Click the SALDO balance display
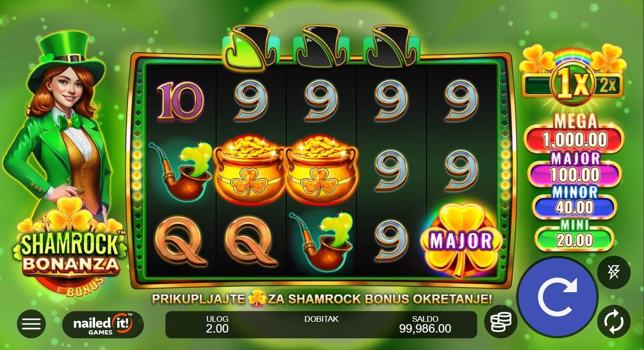Screen dimensions: 644x350 tap(425, 324)
